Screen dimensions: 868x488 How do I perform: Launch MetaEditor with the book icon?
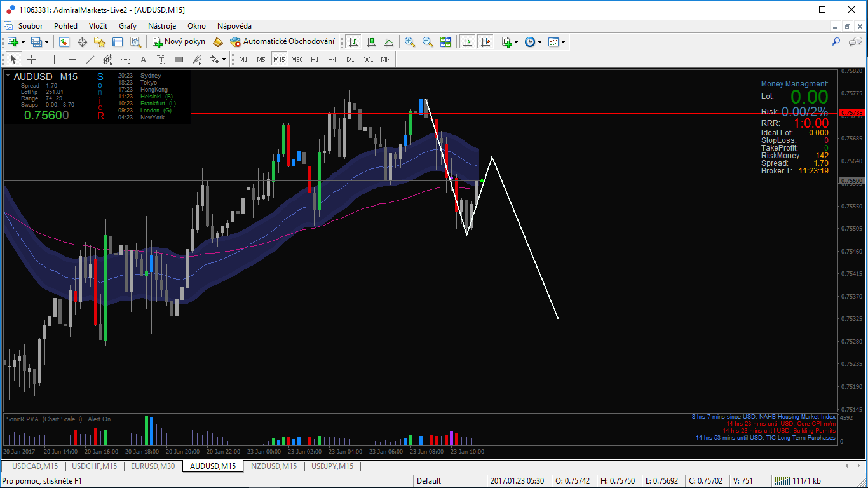tap(218, 42)
